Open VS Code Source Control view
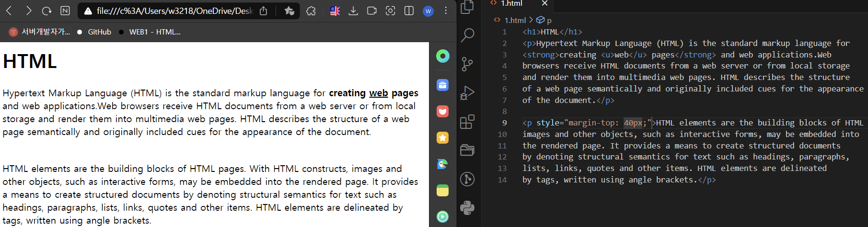The width and height of the screenshot is (868, 227). click(467, 64)
